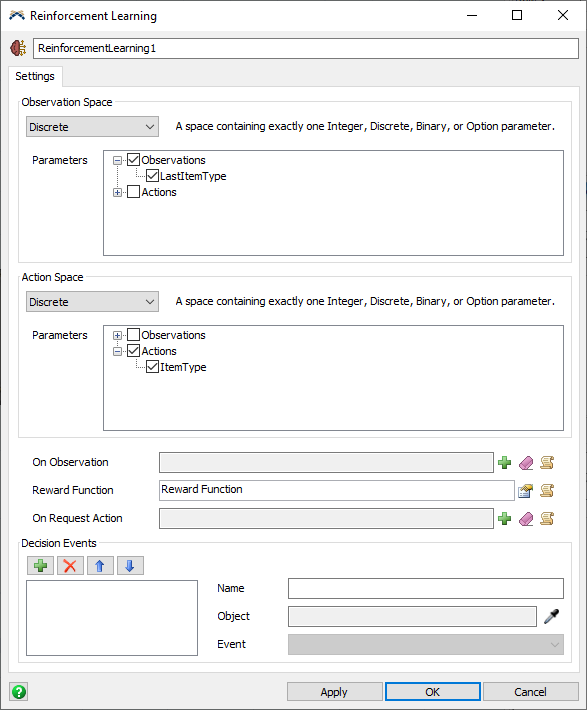Viewport: 587px width, 710px height.
Task: Uncheck the LastItemType observation parameter
Action: [152, 176]
